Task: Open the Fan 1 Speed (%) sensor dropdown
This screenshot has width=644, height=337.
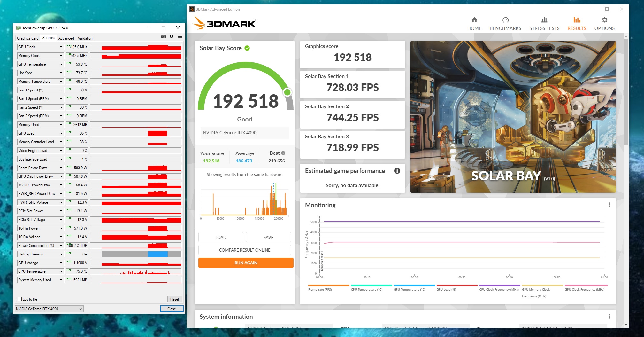Action: [x=61, y=90]
